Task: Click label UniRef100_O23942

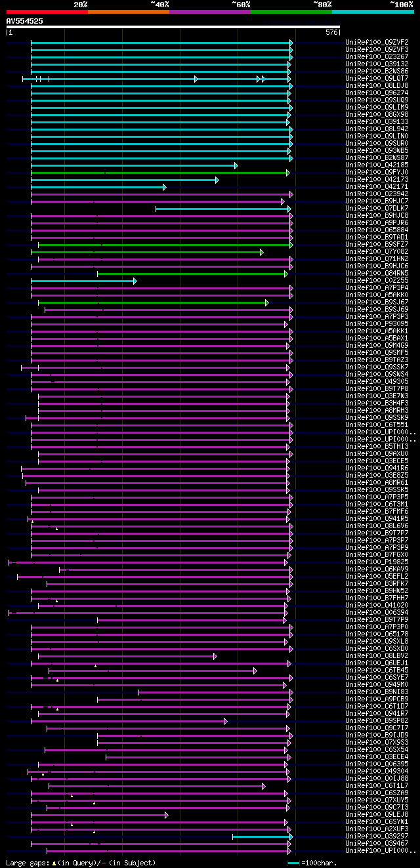Action: [377, 194]
